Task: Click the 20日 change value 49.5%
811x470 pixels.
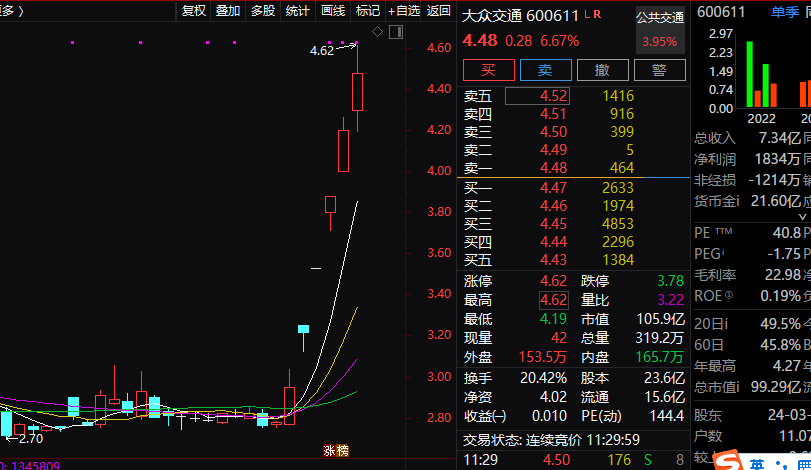Action: point(780,324)
